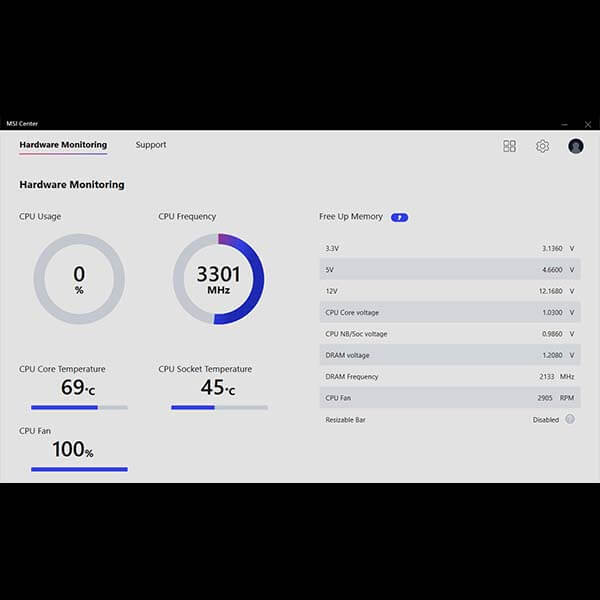
Task: Click the CPU Frequency circular gauge
Action: point(218,279)
